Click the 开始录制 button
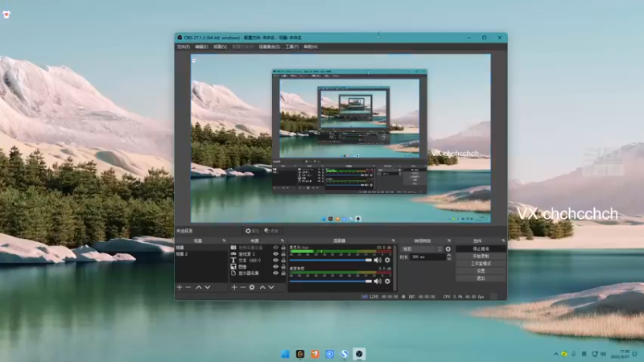 (x=481, y=256)
